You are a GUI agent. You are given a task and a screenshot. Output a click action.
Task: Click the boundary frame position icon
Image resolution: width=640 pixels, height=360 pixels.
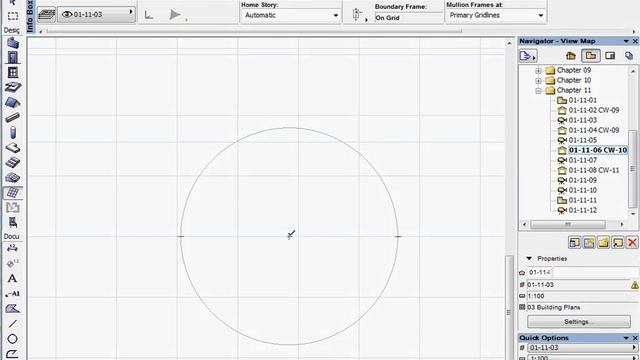click(358, 15)
